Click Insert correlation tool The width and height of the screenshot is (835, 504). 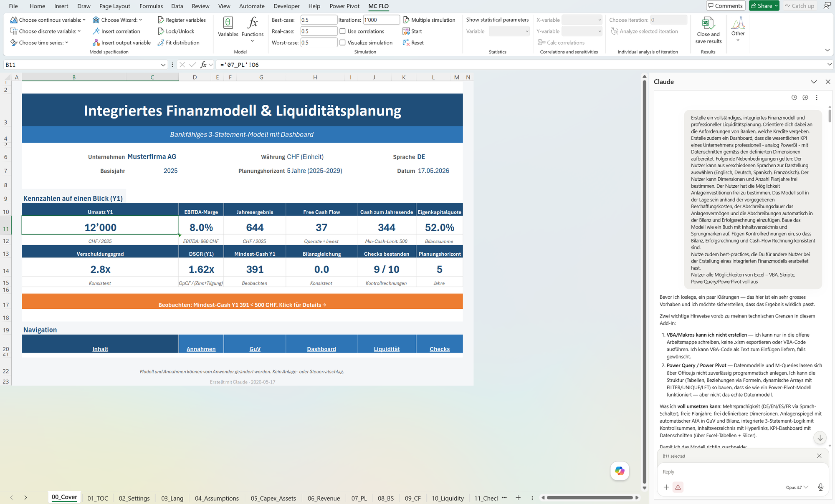[x=116, y=31]
